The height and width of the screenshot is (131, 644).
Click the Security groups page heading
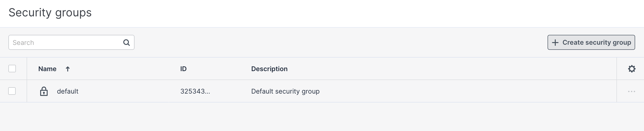click(50, 13)
